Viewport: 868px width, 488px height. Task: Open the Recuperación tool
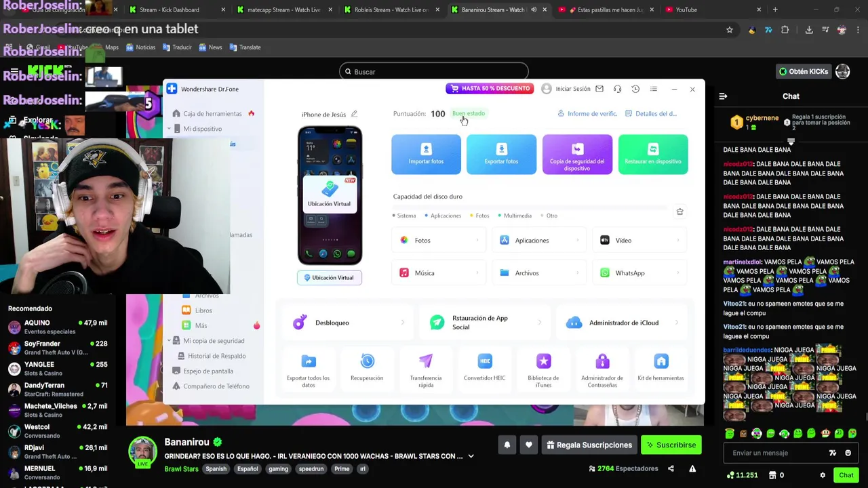click(x=367, y=368)
